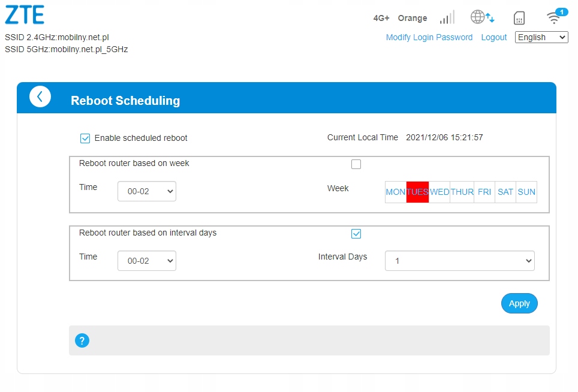Image resolution: width=578 pixels, height=392 pixels.
Task: Disable the scheduled reboot checkbox
Action: (85, 138)
